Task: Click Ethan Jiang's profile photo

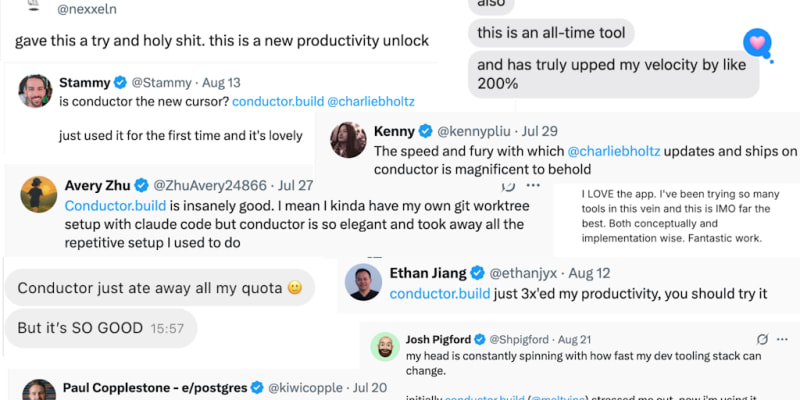Action: [363, 283]
